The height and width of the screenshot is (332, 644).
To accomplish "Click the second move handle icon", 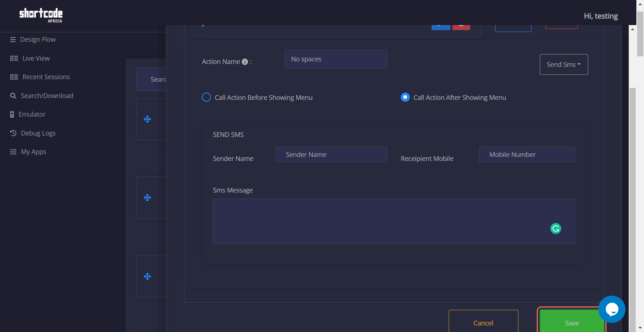I will point(147,198).
